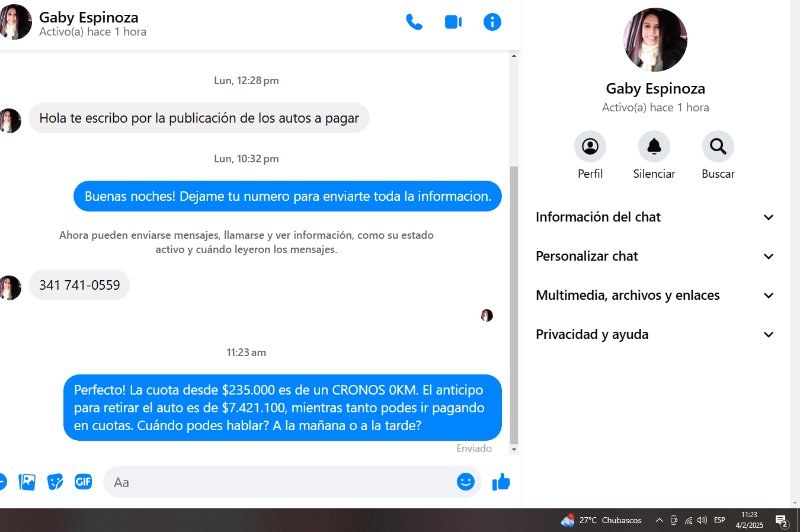The image size is (800, 532).
Task: Attach a photo using the image icon
Action: [x=27, y=482]
